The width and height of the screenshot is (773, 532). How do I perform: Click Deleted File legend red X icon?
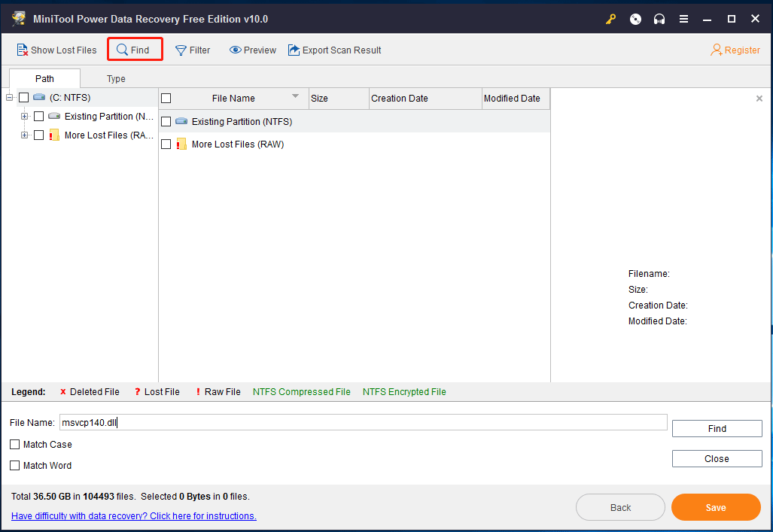pos(62,391)
